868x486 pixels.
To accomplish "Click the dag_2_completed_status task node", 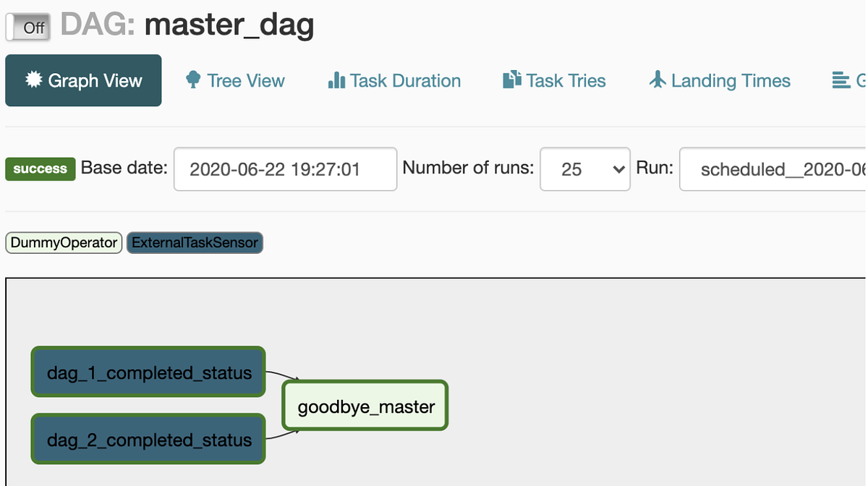I will pyautogui.click(x=148, y=439).
